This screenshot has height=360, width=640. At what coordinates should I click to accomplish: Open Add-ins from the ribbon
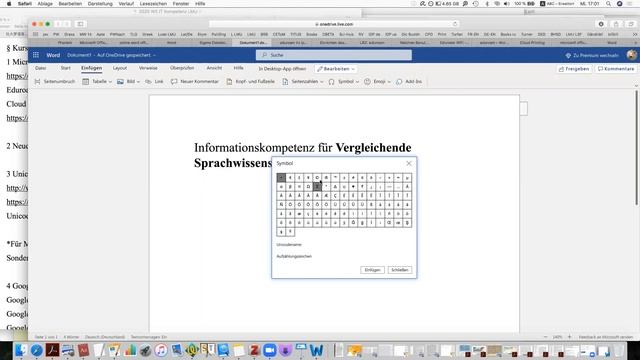pyautogui.click(x=409, y=82)
